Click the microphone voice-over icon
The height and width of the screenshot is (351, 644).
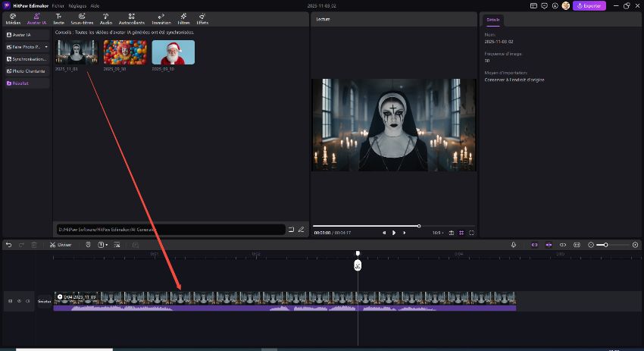(x=514, y=245)
